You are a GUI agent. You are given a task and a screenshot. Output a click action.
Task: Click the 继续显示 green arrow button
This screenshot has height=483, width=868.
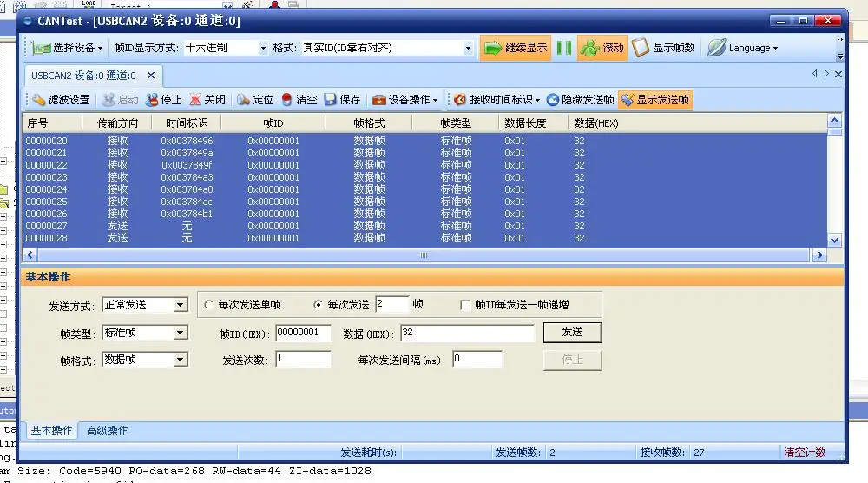[516, 48]
